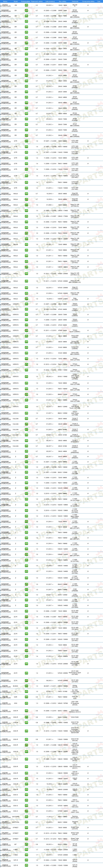
Task: Select the 'CB' model cell
Action: point(16,5)
